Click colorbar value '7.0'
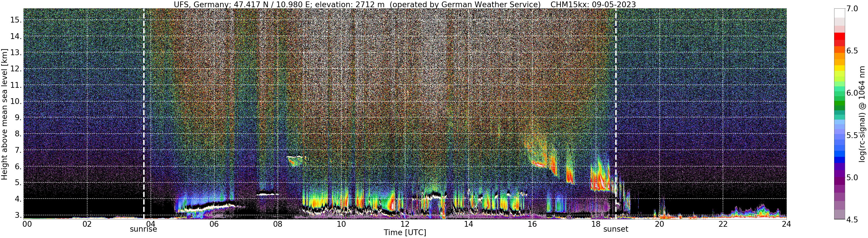The image size is (868, 238). [852, 9]
